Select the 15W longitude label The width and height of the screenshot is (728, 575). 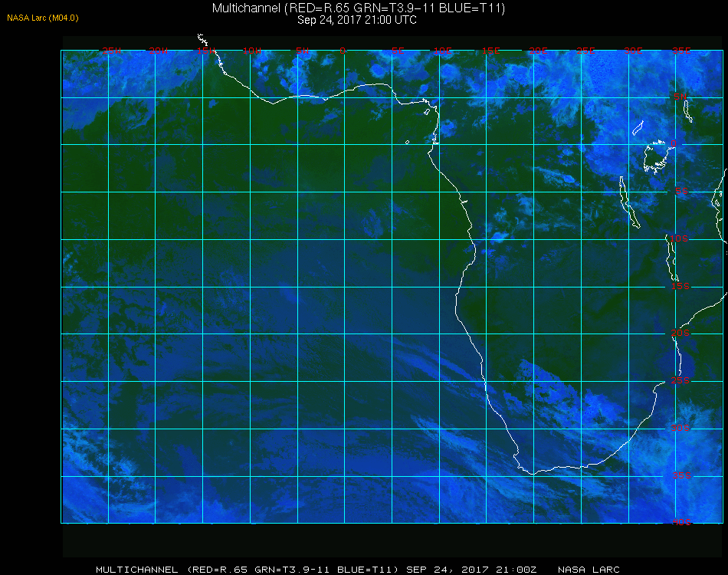[205, 51]
